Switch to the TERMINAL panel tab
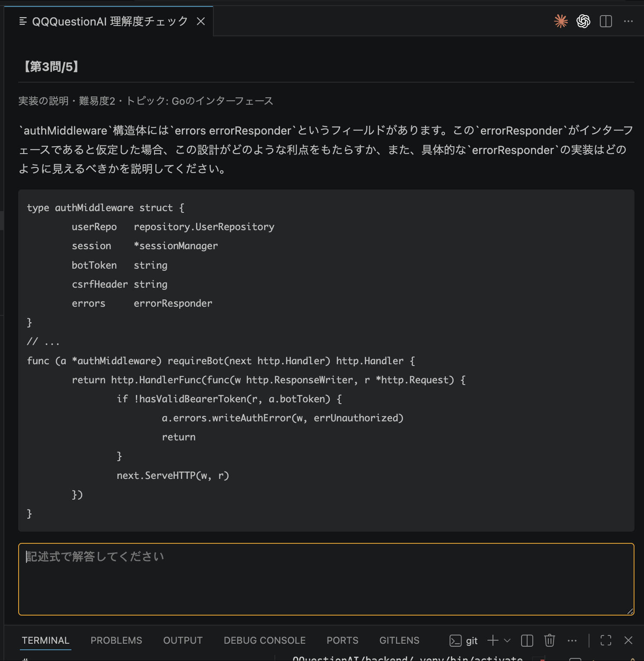The height and width of the screenshot is (661, 644). (x=45, y=640)
